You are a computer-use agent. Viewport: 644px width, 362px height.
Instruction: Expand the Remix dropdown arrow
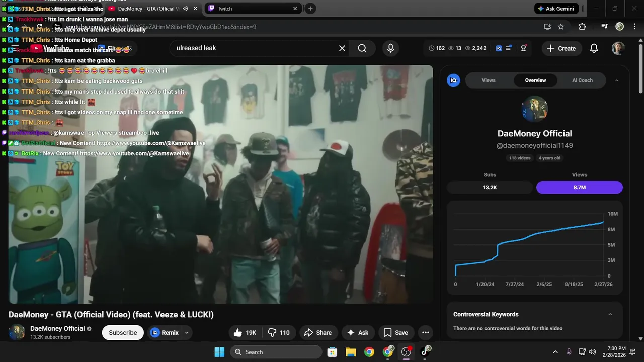coord(187,332)
